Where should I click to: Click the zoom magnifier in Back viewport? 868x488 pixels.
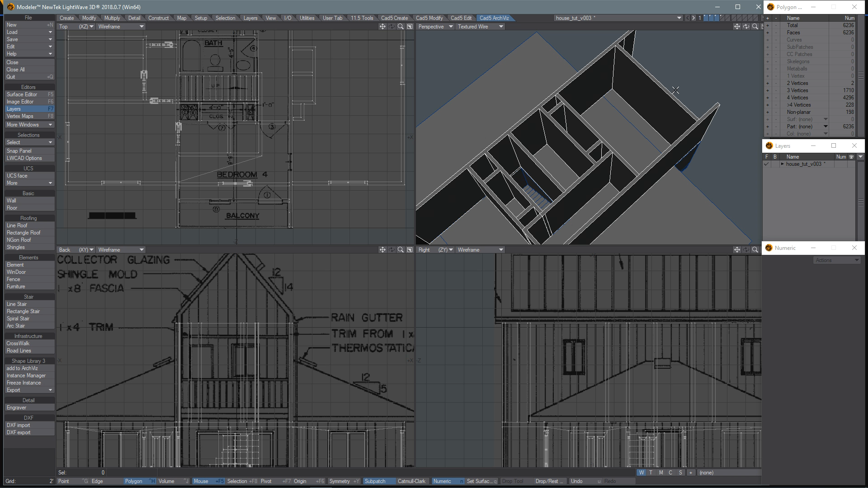(401, 250)
